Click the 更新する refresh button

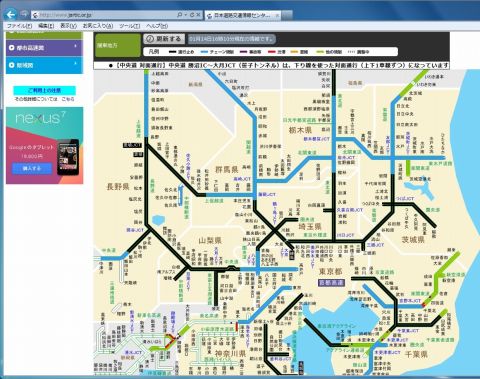[164, 39]
